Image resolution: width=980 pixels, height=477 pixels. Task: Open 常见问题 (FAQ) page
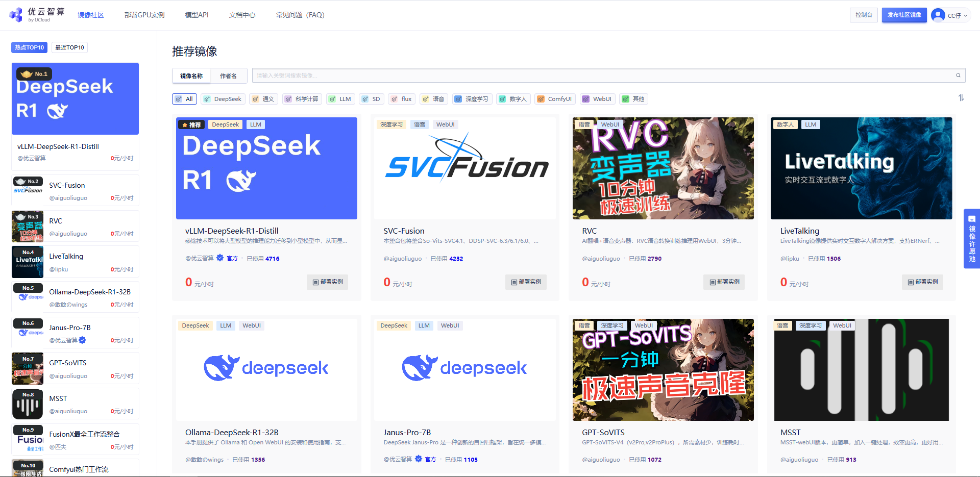[300, 15]
